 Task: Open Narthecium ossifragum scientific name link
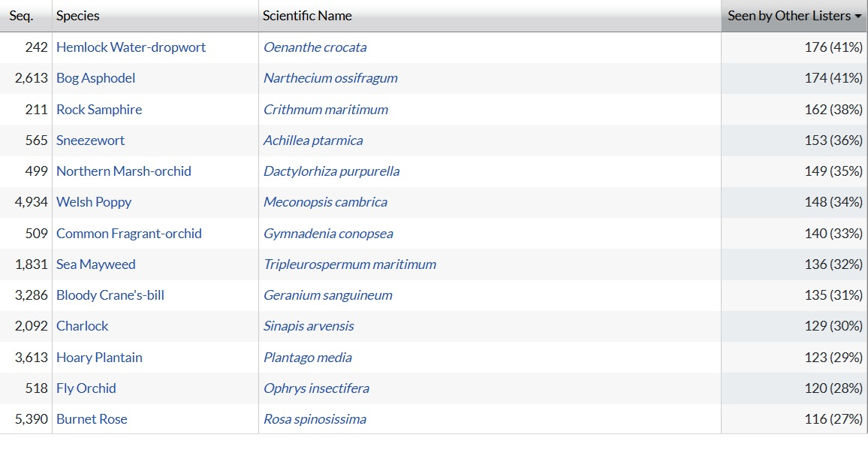pos(330,78)
